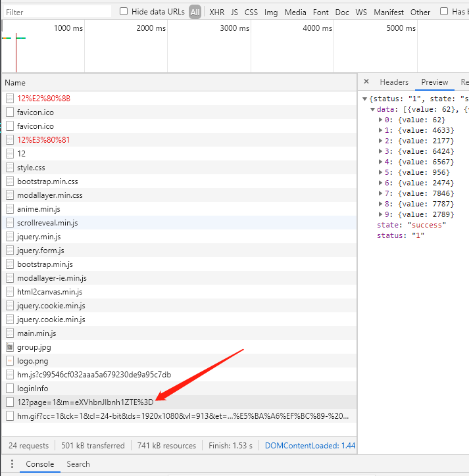Select the 12?page=1&m= request row

click(86, 402)
